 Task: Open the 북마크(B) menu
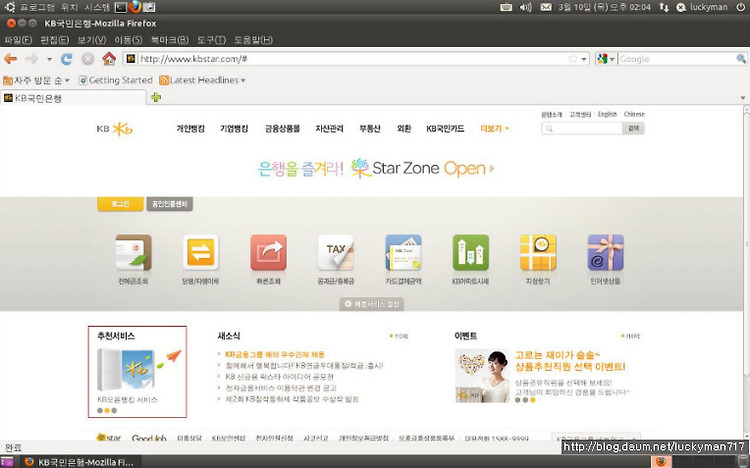[169, 40]
